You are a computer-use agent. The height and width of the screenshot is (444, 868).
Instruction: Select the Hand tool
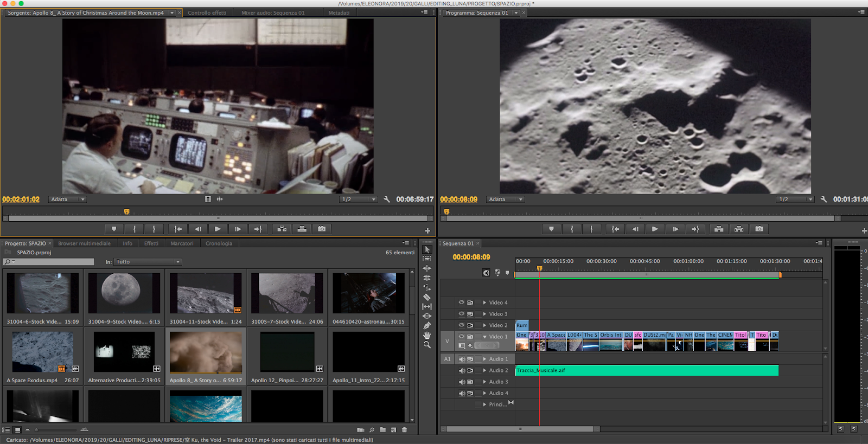[x=427, y=335]
